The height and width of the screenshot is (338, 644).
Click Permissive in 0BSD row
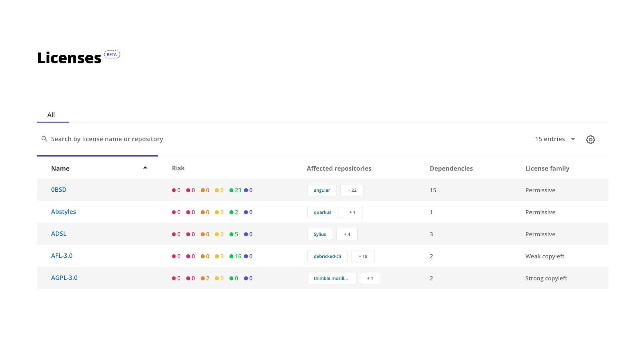540,190
